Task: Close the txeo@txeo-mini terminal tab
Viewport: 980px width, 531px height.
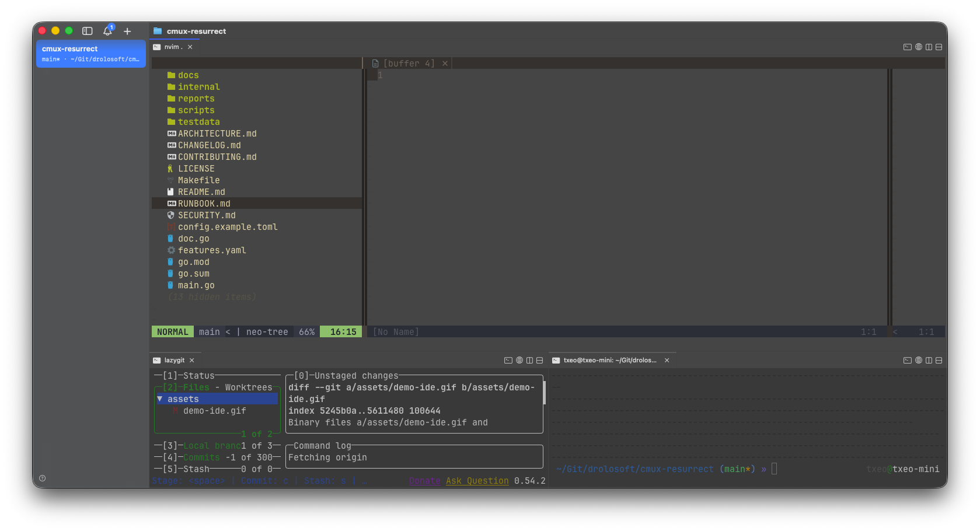Action: pyautogui.click(x=667, y=361)
